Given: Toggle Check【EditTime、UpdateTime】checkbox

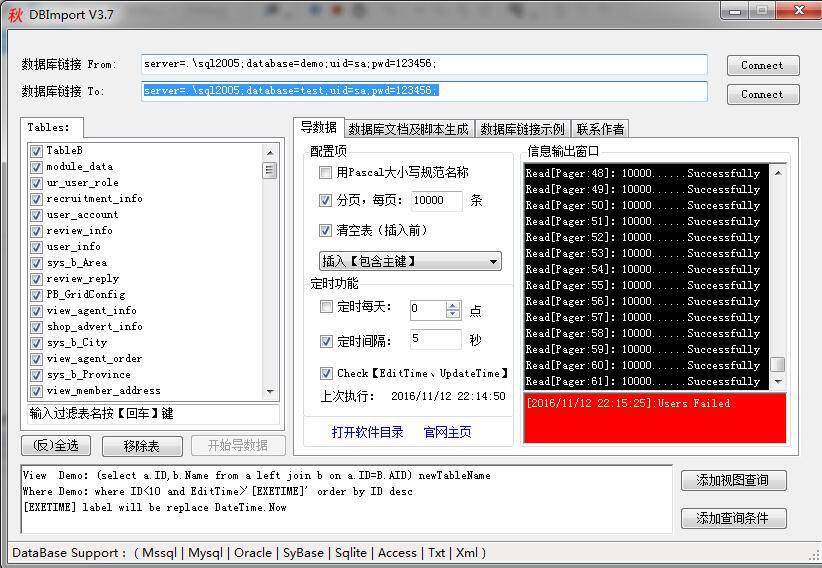Looking at the screenshot, I should [326, 373].
